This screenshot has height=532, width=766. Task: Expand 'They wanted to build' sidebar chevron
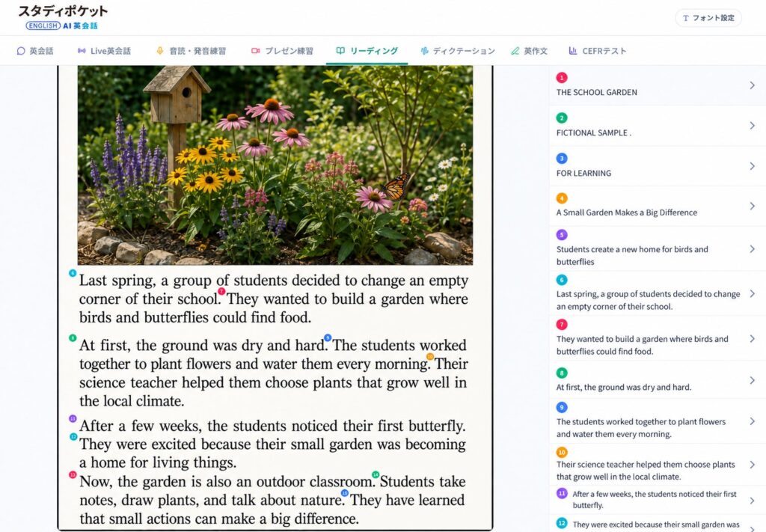coord(753,338)
